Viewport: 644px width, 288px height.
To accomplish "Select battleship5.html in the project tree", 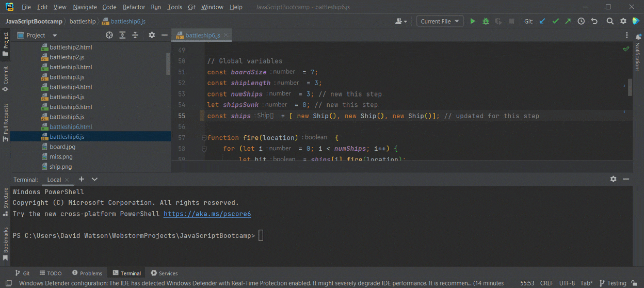I will click(x=71, y=107).
